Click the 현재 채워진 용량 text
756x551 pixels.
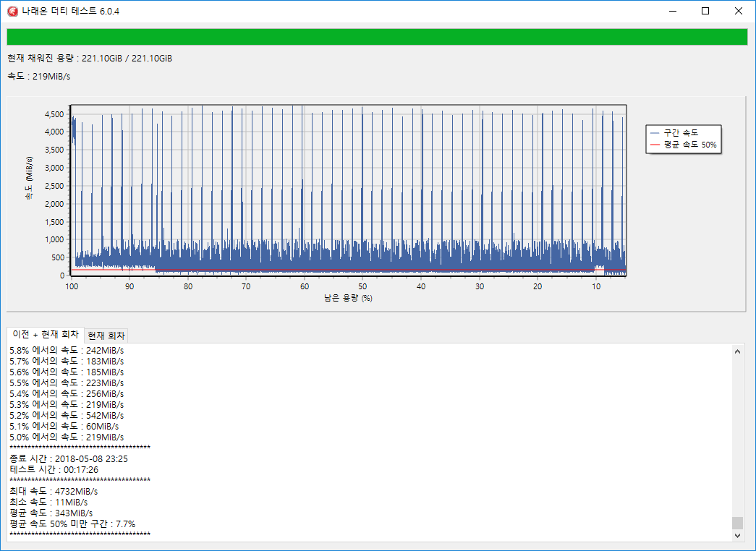(90, 59)
